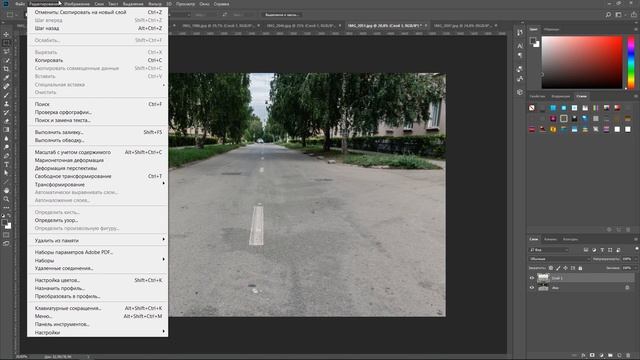
Task: Click add layer mask icon
Action: pos(592,356)
